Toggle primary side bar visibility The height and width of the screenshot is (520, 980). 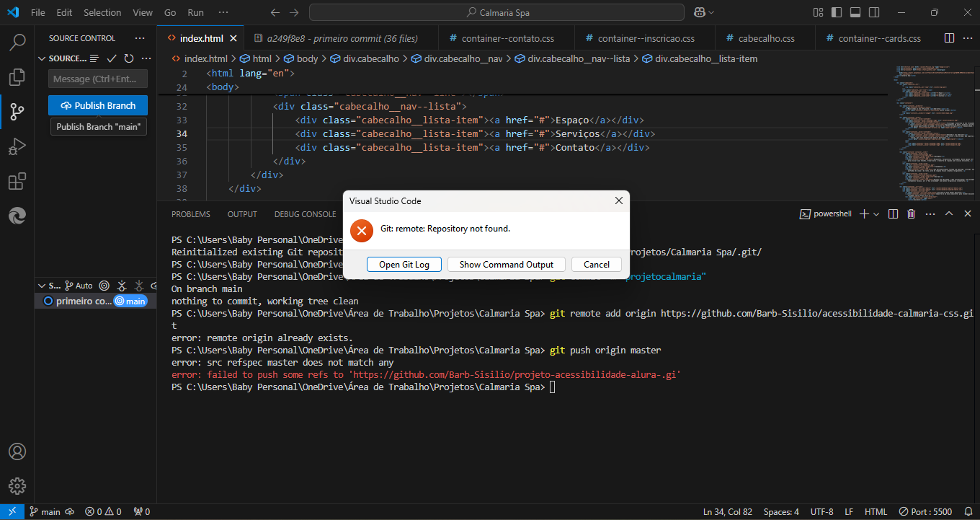(836, 12)
